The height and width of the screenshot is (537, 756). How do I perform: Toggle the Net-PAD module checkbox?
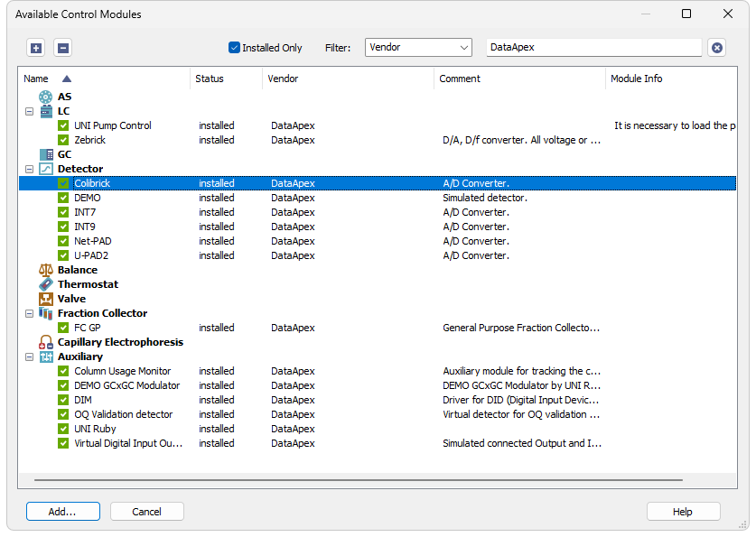pyautogui.click(x=63, y=241)
